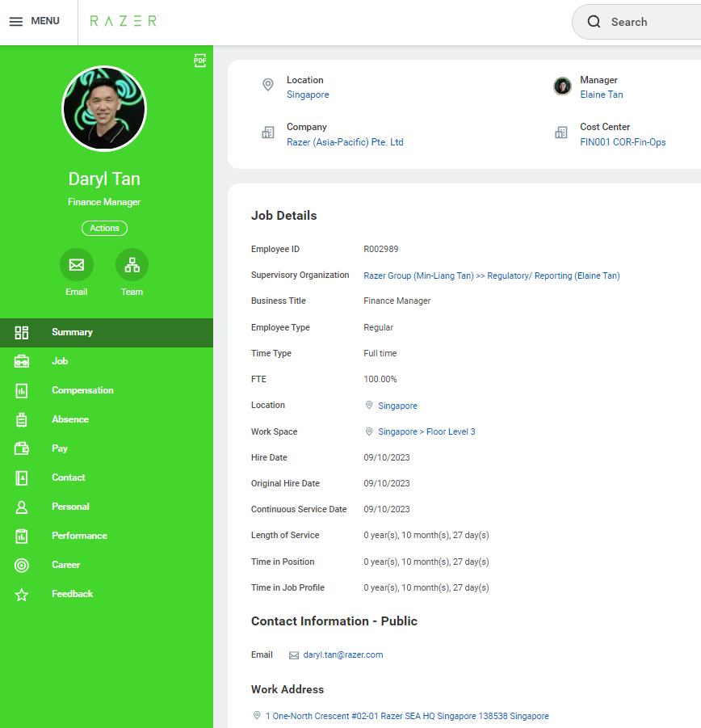Open the Personal section label
This screenshot has width=701, height=728.
(70, 507)
